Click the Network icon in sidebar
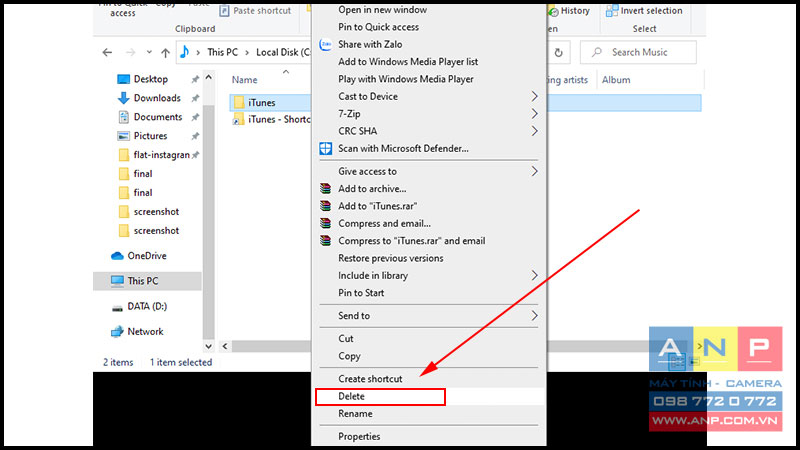 [x=117, y=332]
